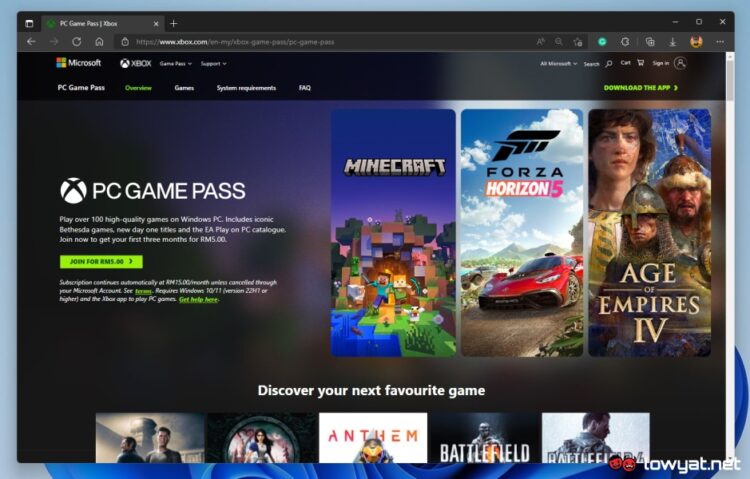
Task: Open the Collections icon in toolbar
Action: pyautogui.click(x=650, y=42)
